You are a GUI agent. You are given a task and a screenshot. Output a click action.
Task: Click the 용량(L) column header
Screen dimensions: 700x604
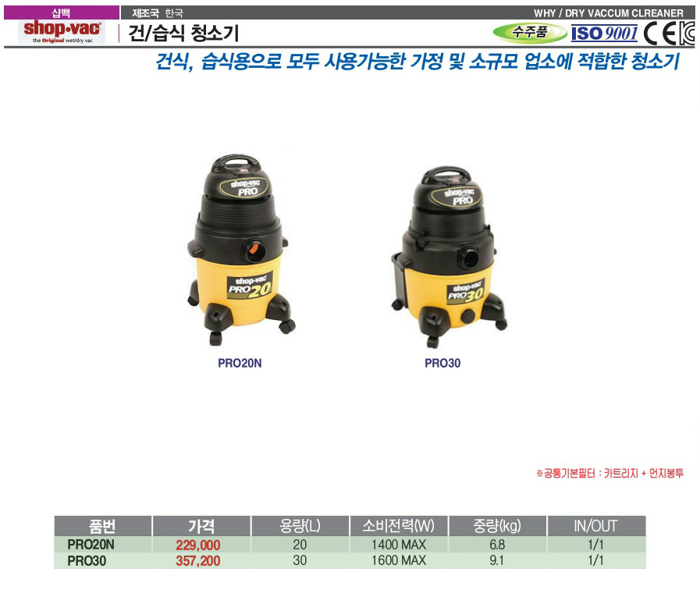299,525
